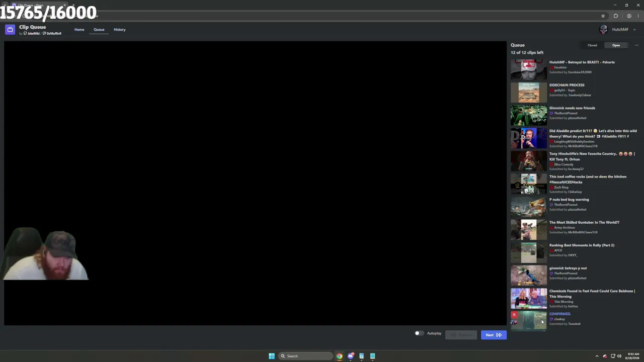
Task: Click the rightmost pinned taskbar app icon
Action: click(372, 356)
